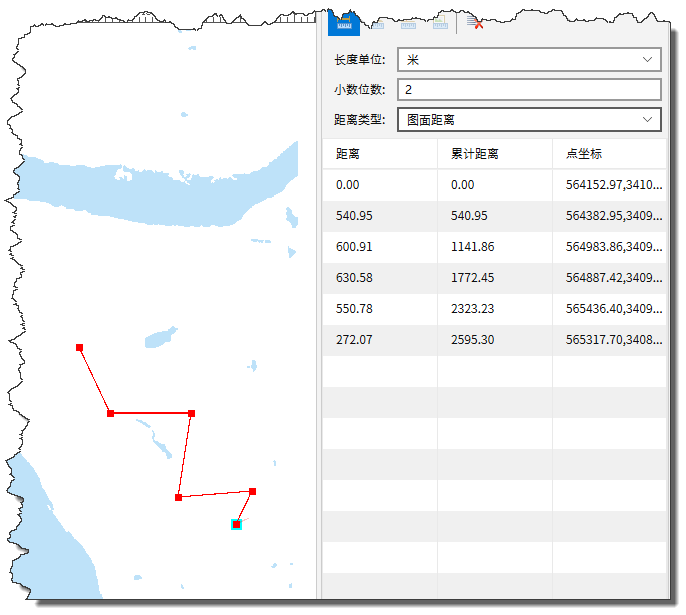Viewport: 686px width, 615px height.
Task: Select cumulative distance cell 2595.30
Action: pyautogui.click(x=495, y=340)
